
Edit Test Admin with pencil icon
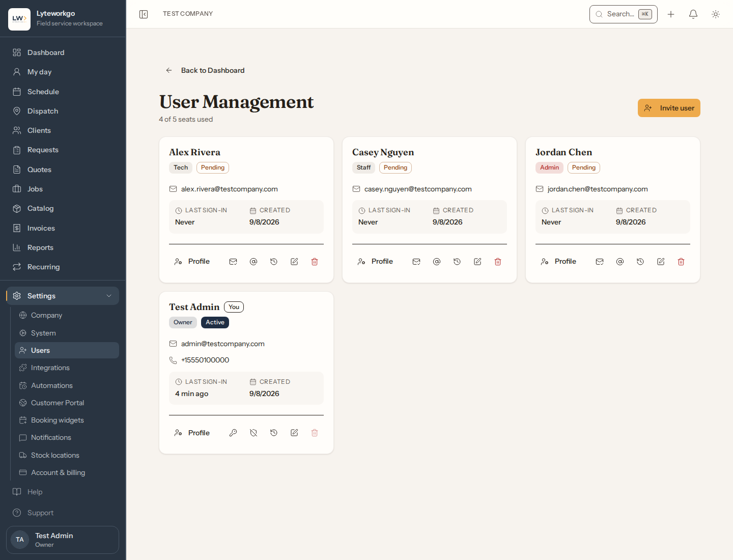(x=294, y=433)
